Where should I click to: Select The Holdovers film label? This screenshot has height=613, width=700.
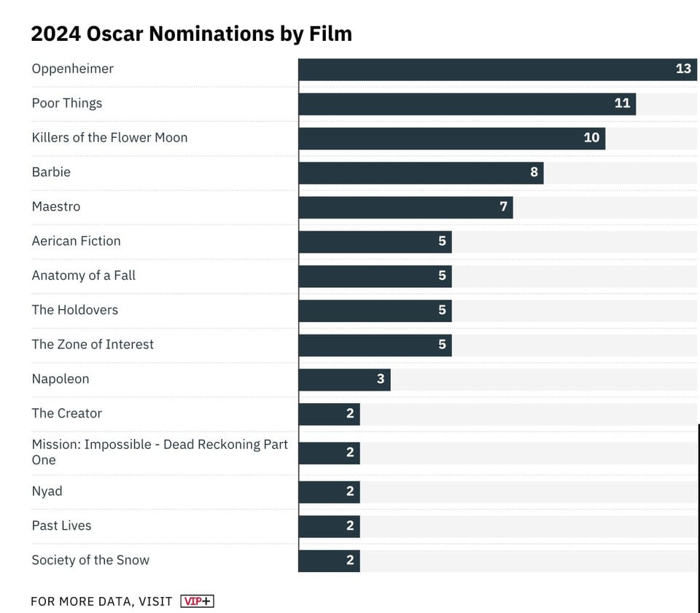[74, 311]
